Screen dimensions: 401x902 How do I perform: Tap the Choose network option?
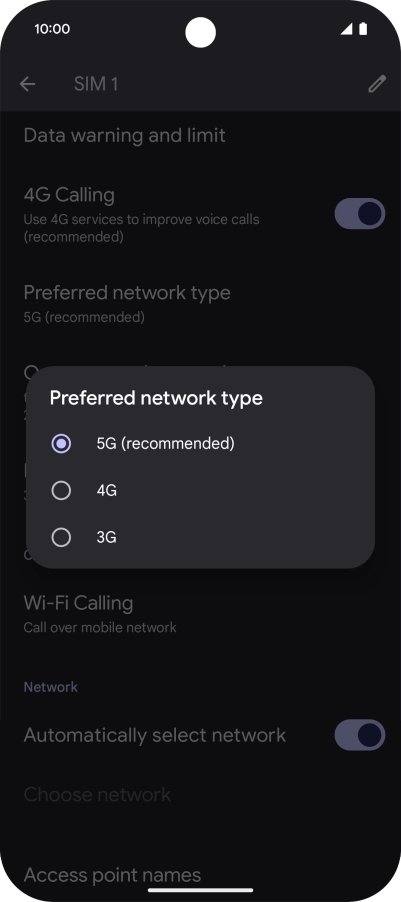point(200,794)
